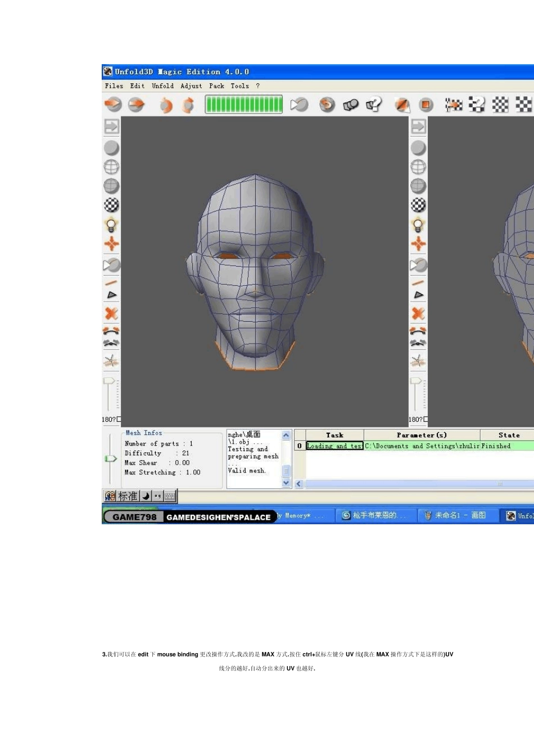The height and width of the screenshot is (756, 534).
Task: Toggle the 180 checkbox in right viewport
Action: 426,419
